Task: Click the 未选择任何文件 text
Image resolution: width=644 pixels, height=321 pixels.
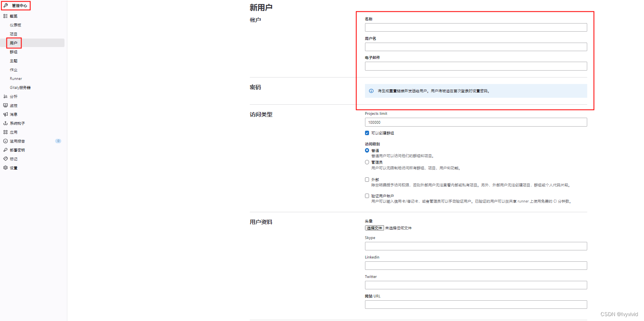Action: (x=398, y=228)
